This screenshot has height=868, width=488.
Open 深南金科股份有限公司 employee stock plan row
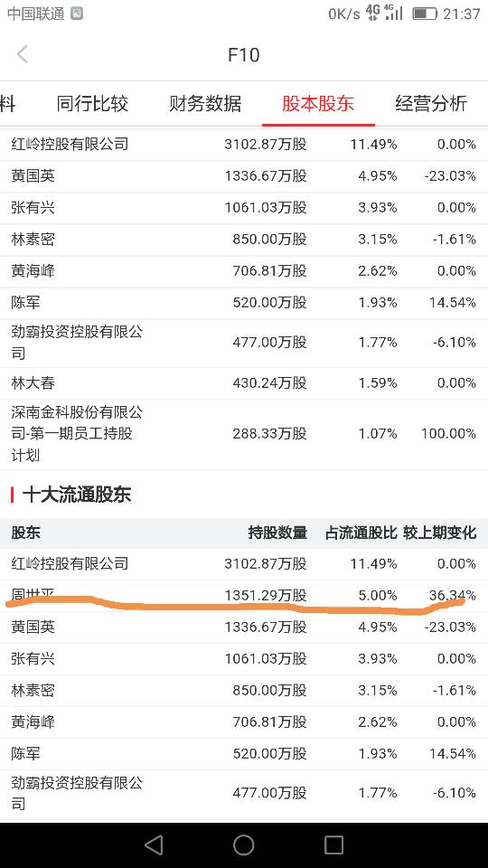[x=244, y=434]
